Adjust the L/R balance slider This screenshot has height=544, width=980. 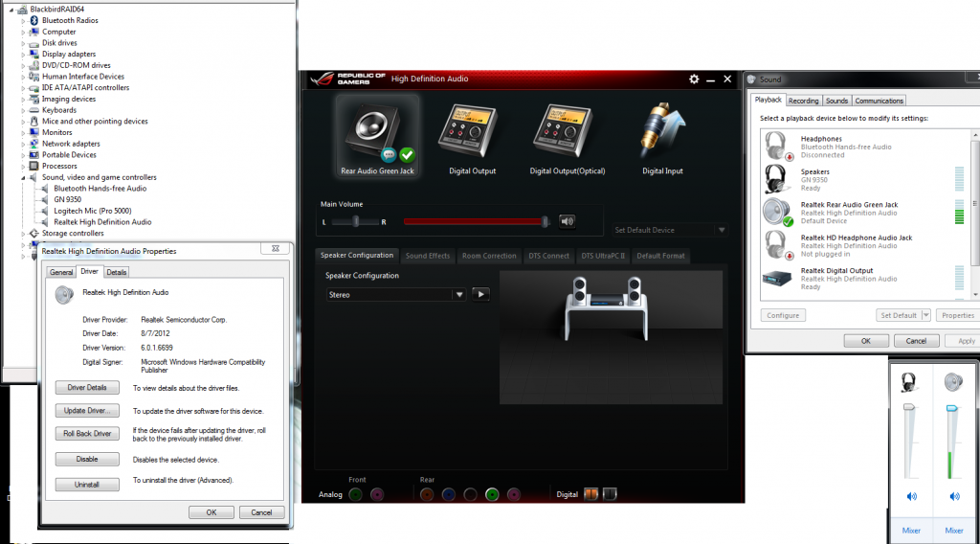click(x=356, y=221)
